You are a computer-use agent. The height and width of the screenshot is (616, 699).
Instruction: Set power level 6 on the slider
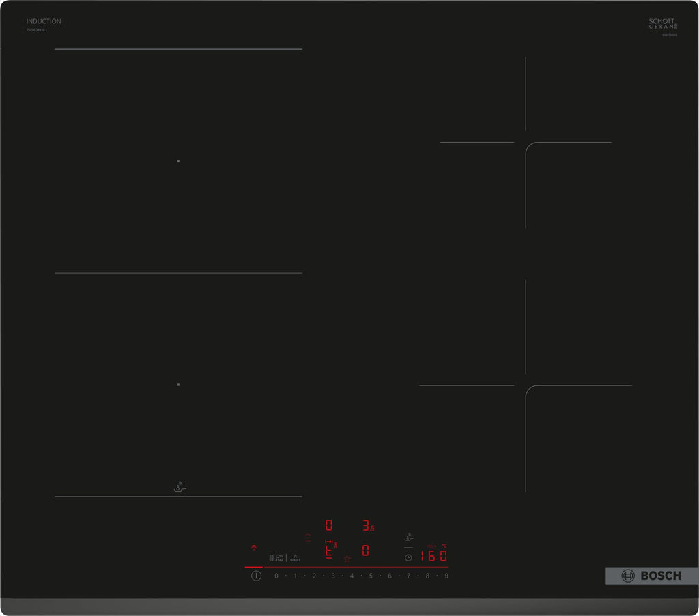(390, 576)
